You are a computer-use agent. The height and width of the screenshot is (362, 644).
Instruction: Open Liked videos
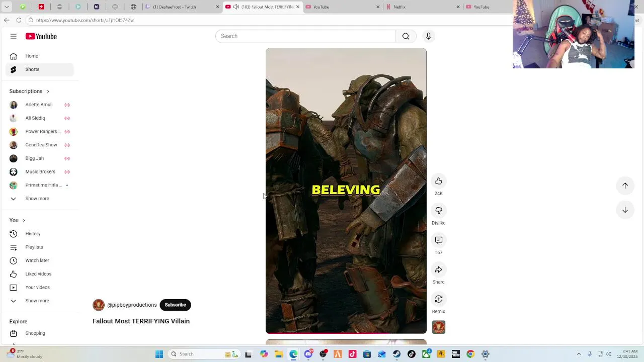40,274
